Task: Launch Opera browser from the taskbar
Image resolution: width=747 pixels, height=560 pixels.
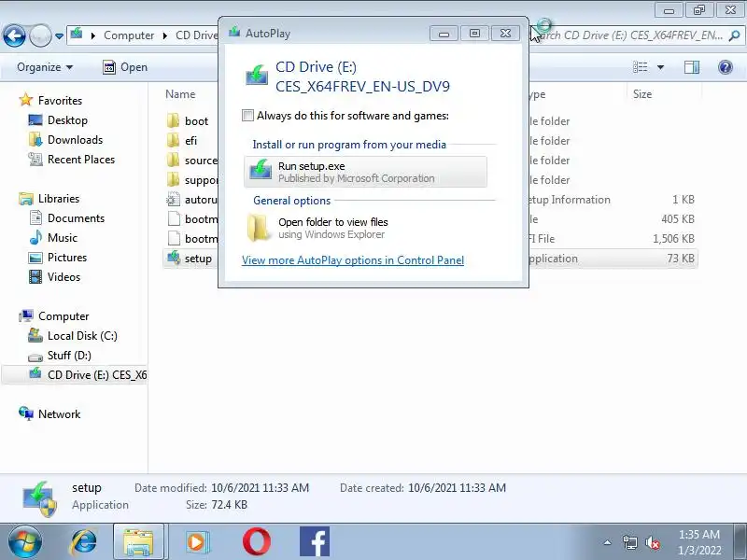Action: pos(256,542)
